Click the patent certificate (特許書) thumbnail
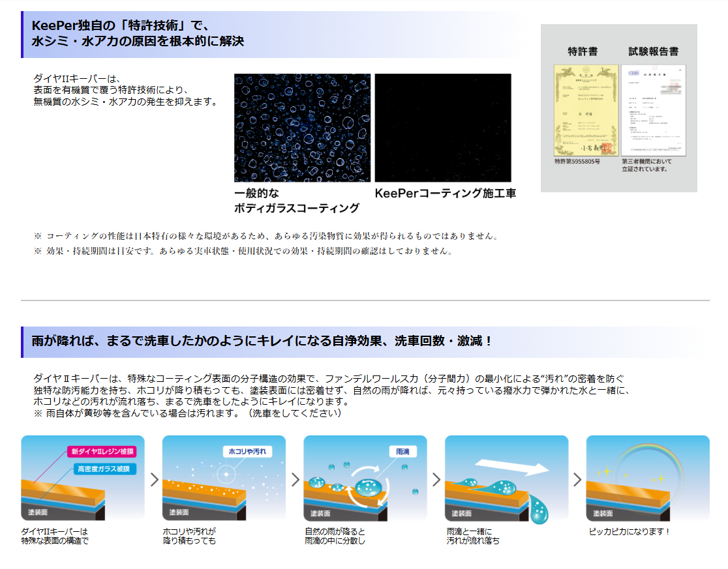The height and width of the screenshot is (569, 728). coord(586,110)
